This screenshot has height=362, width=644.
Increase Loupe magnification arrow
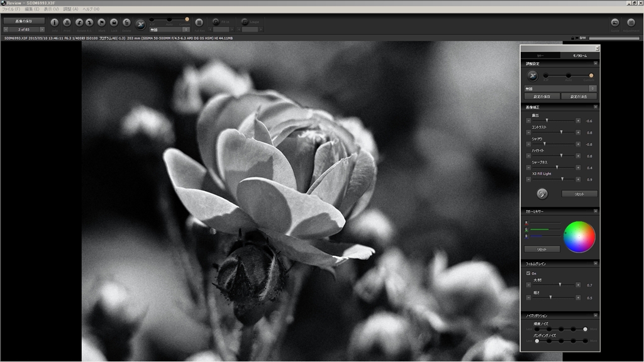coord(260,30)
